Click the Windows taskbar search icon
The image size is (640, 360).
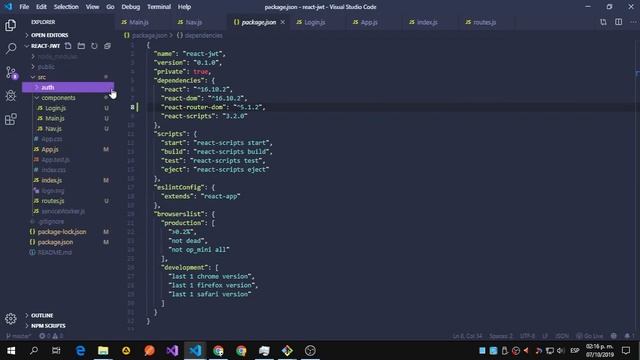coord(34,351)
